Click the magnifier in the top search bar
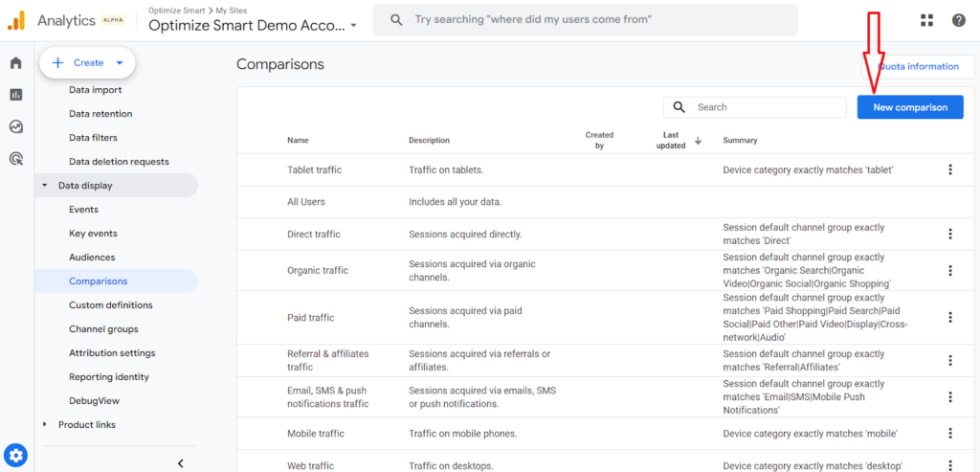This screenshot has width=980, height=472. [396, 20]
